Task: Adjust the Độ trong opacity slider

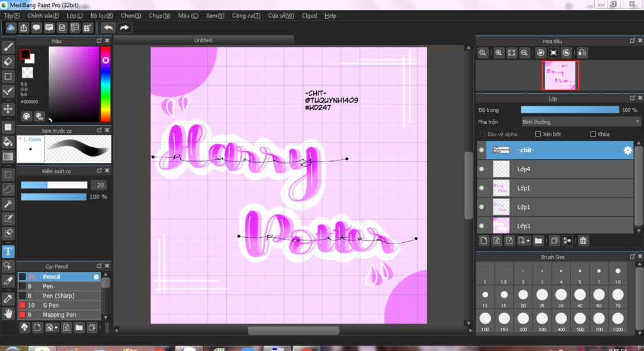Action: [570, 109]
